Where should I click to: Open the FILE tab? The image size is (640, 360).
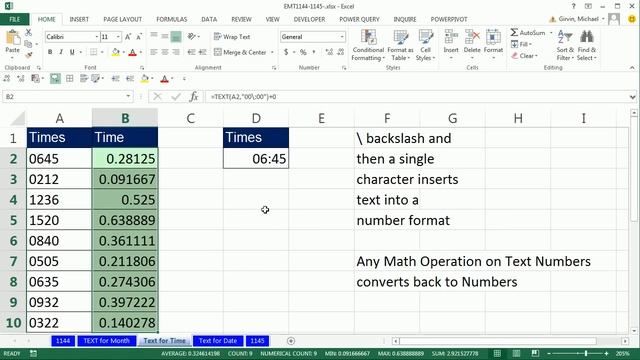tap(15, 19)
